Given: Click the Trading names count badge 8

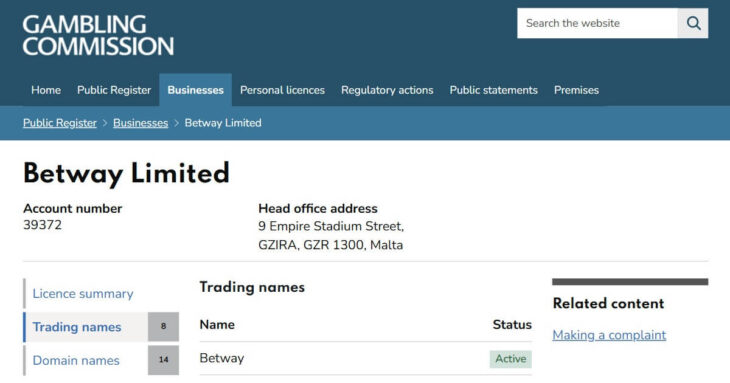Looking at the screenshot, I should coord(163,326).
